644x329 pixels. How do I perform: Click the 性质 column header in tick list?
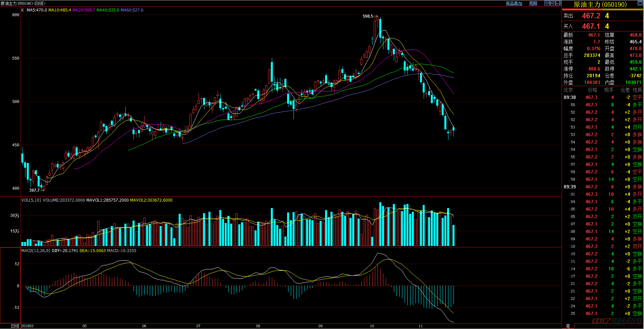coord(637,90)
